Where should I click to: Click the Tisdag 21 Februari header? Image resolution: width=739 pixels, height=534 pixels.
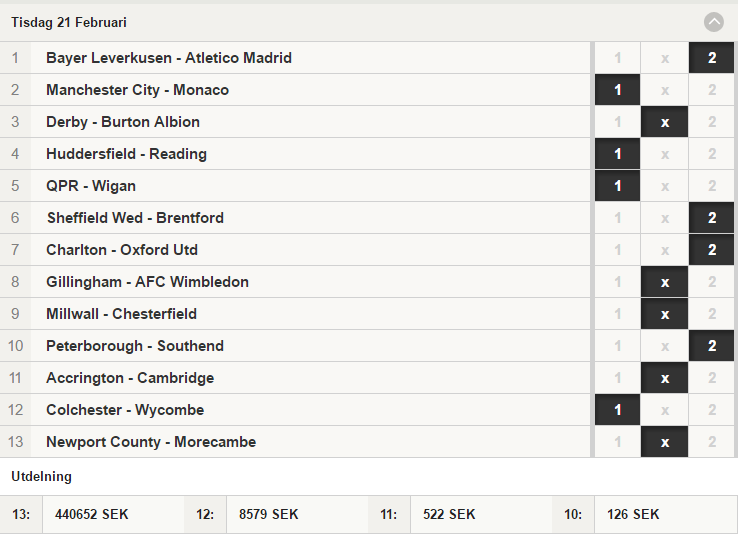click(x=69, y=22)
